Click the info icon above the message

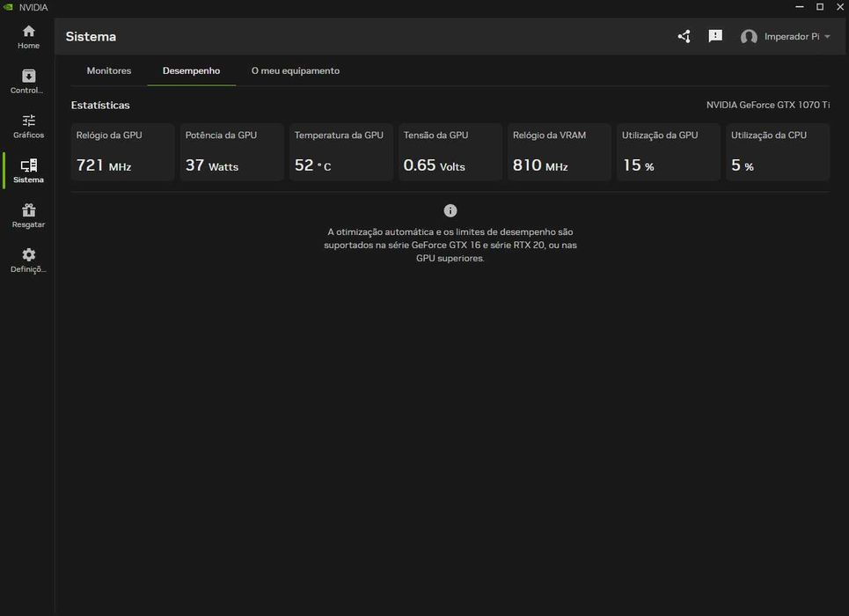click(x=450, y=210)
